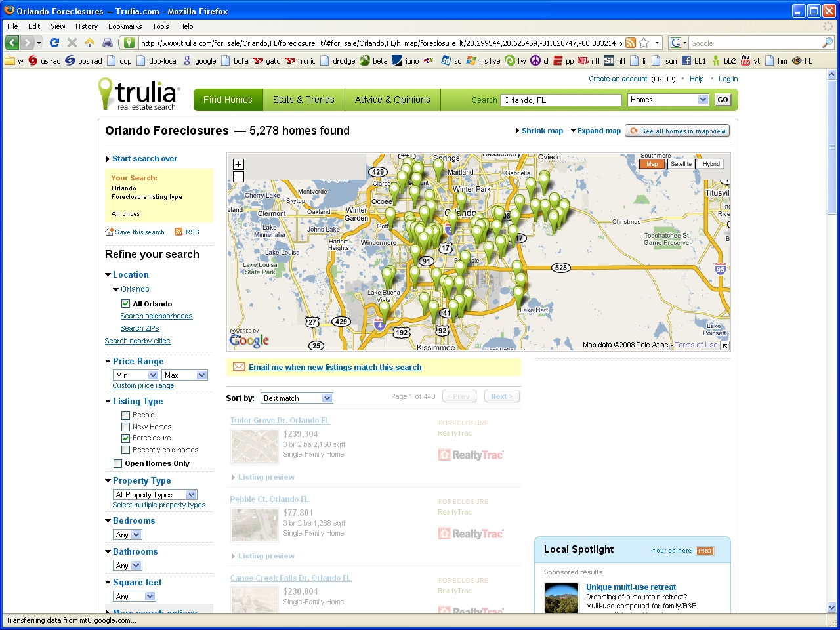Check the Resale listing type
This screenshot has height=630, width=840.
(125, 415)
